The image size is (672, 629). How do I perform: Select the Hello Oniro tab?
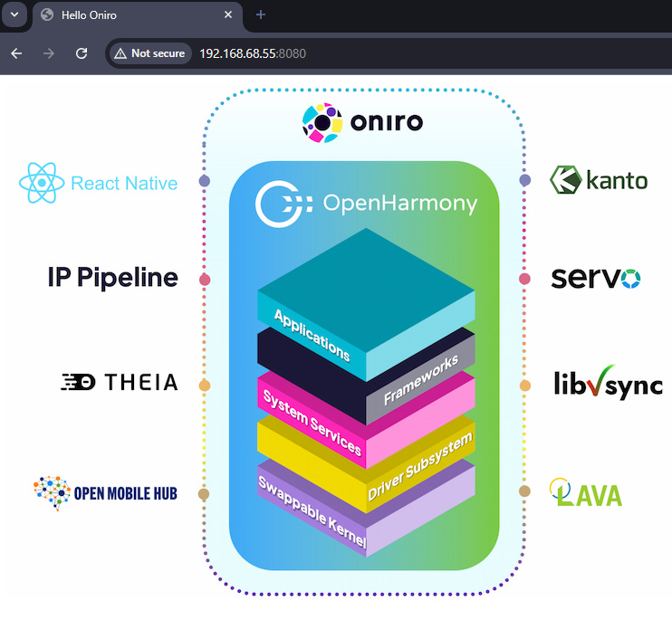click(x=137, y=15)
